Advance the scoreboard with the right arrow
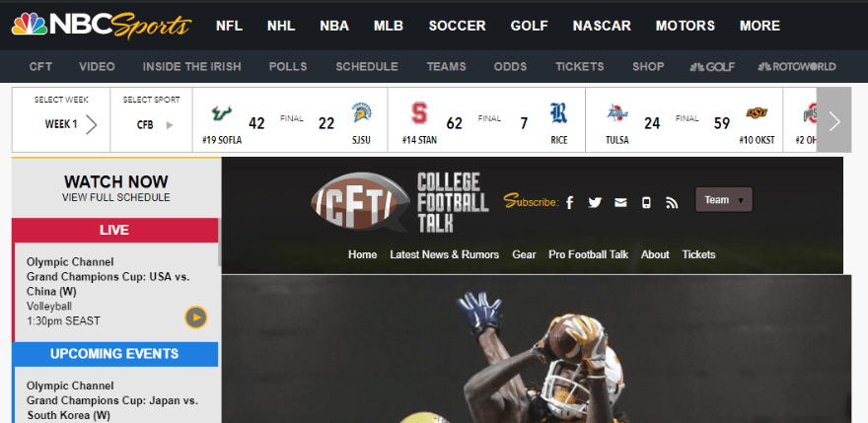 pyautogui.click(x=834, y=120)
